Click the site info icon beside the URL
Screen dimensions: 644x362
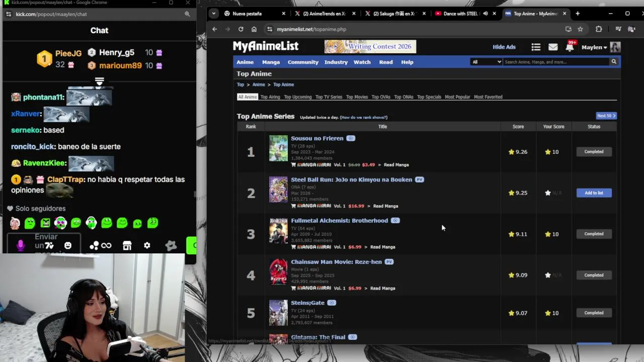coord(270,29)
